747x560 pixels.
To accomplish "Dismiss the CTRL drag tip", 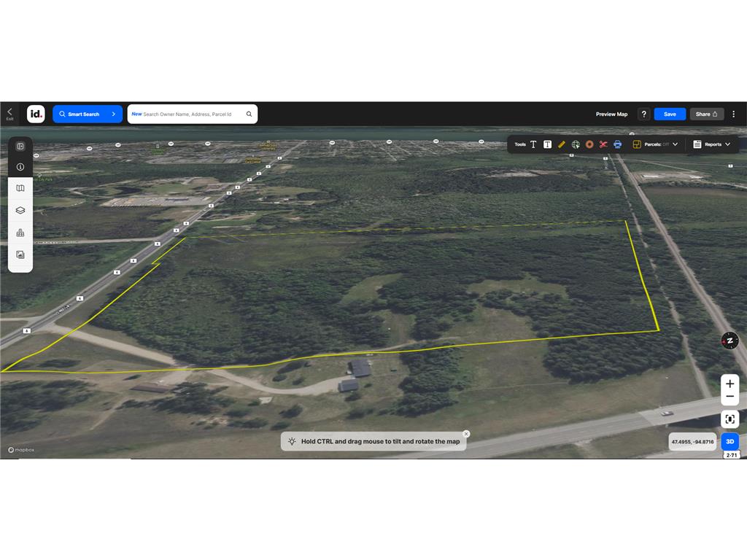I will pyautogui.click(x=466, y=434).
